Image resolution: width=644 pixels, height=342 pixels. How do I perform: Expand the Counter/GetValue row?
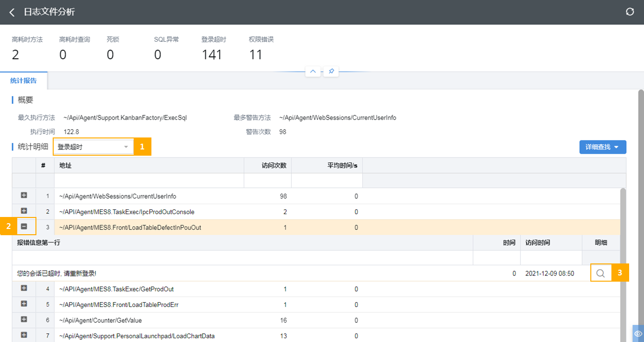(24, 319)
